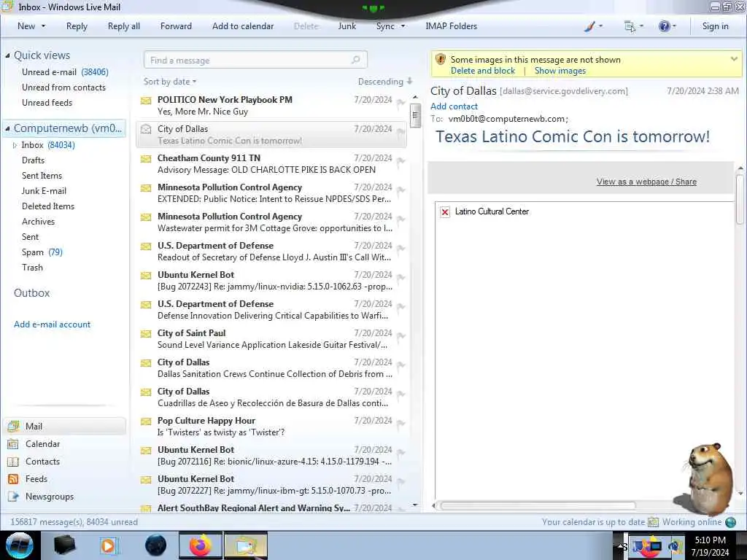Click the message list scrollbar thumb
Image resolution: width=747 pixels, height=560 pixels.
415,115
